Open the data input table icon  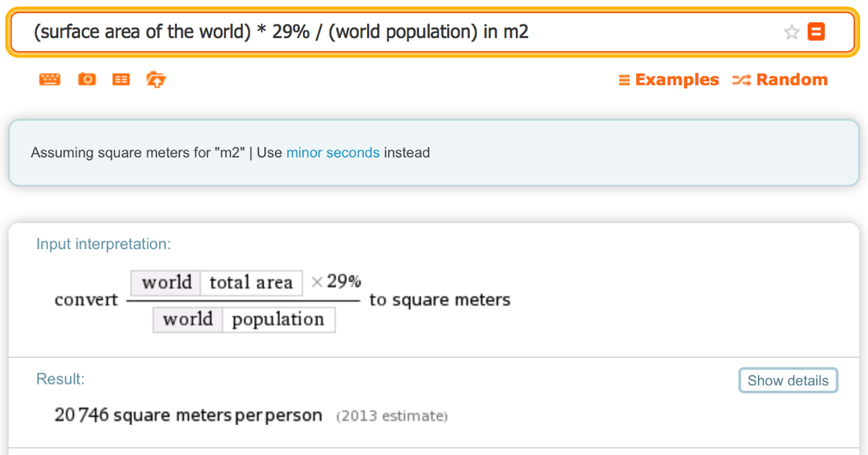pyautogui.click(x=121, y=79)
